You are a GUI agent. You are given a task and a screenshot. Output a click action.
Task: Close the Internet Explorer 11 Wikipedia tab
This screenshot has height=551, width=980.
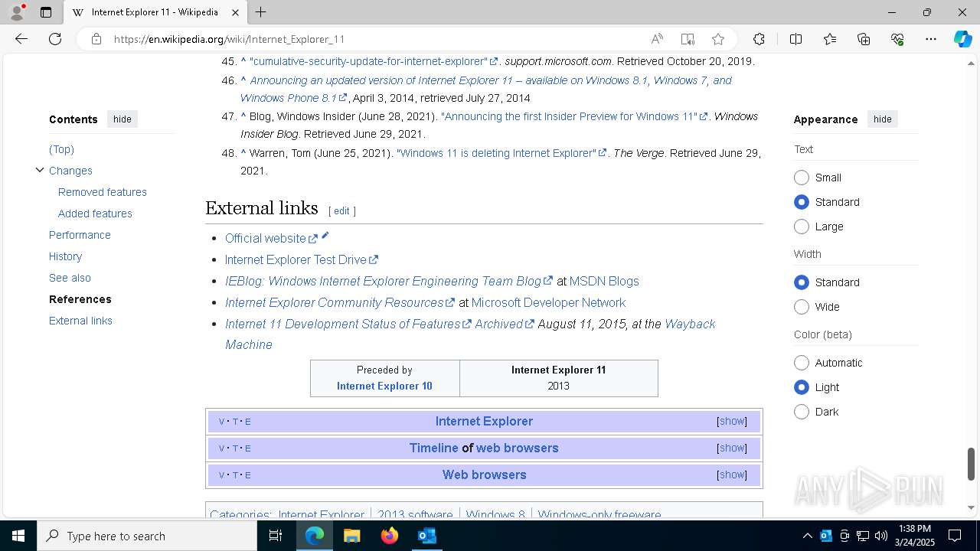[x=236, y=12]
